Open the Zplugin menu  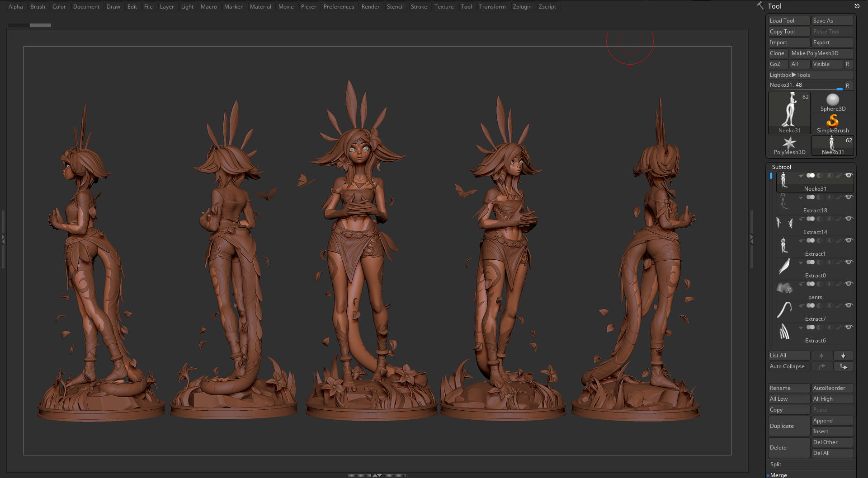tap(522, 7)
